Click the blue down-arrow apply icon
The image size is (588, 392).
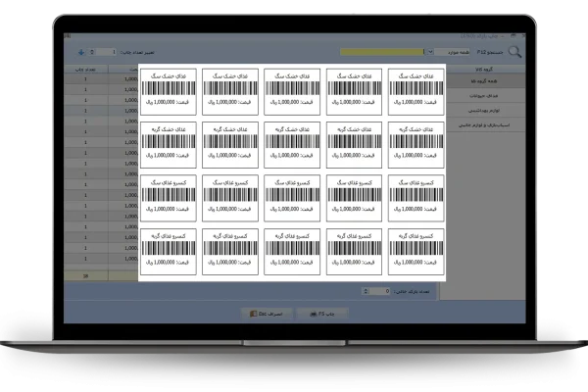coord(81,52)
